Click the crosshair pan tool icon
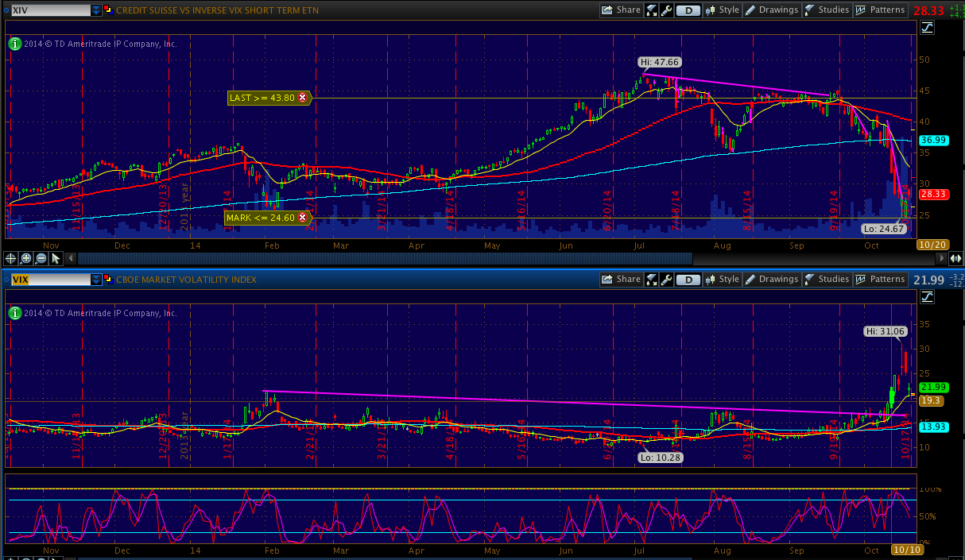The width and height of the screenshot is (965, 560). tap(11, 258)
